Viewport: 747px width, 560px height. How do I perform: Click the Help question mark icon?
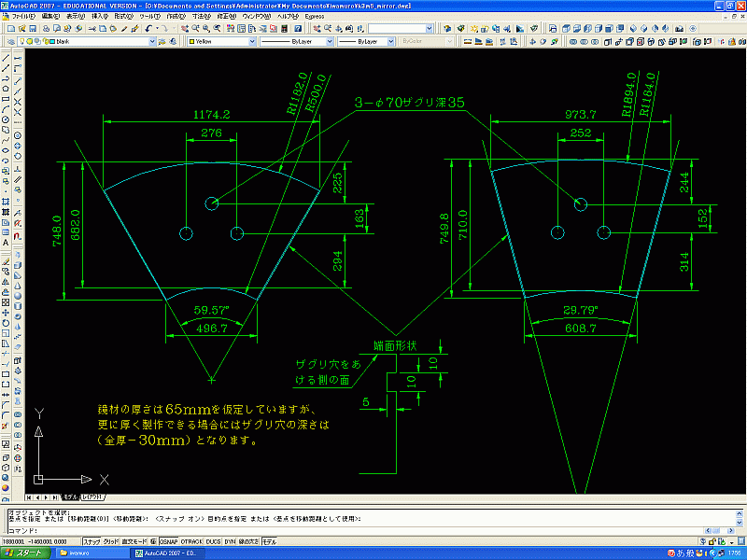tap(298, 29)
